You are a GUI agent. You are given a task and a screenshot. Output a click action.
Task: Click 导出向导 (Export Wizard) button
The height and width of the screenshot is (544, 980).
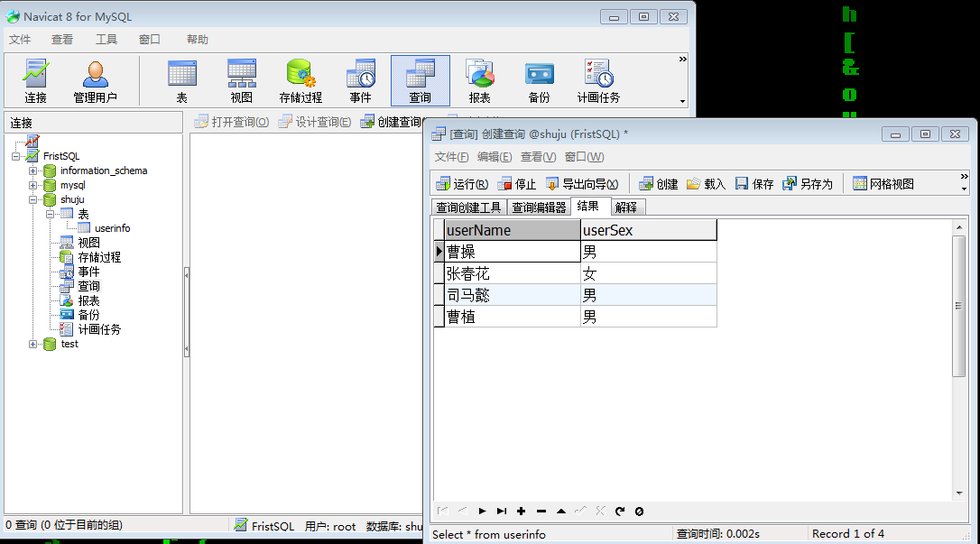click(x=582, y=184)
